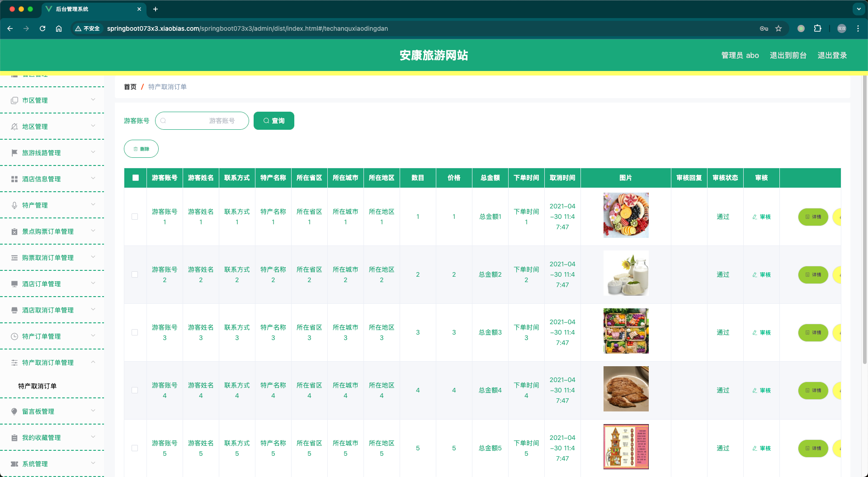Screen dimensions: 868x477
Task: Bookmark page with star icon
Action: [x=778, y=28]
